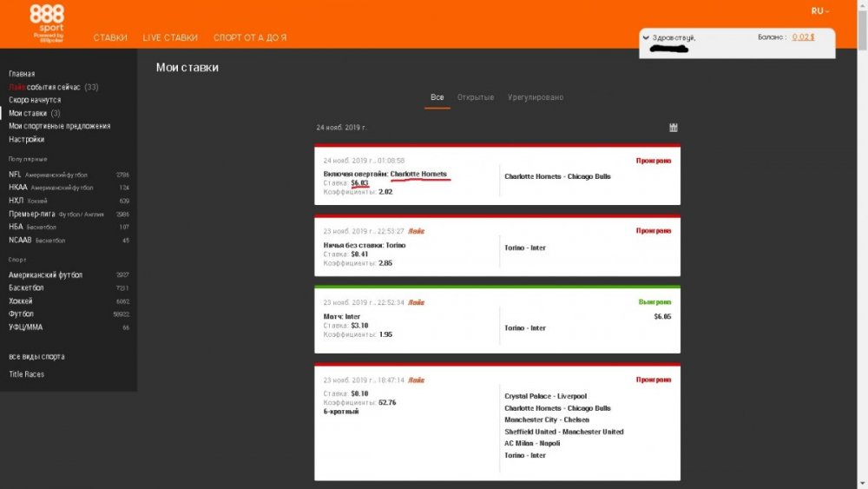Select Баскетбол sport category
The image size is (868, 489).
click(x=69, y=288)
